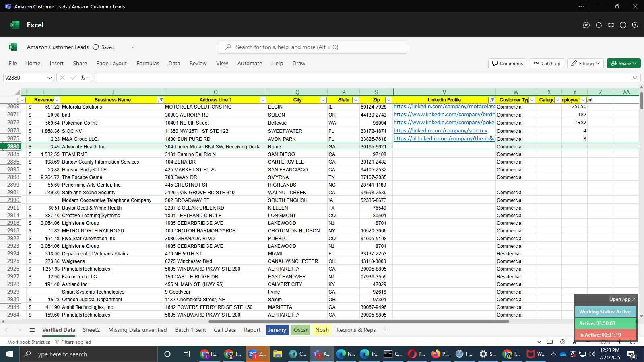Open workbook title dropdown chevron
This screenshot has height=362, width=644.
pyautogui.click(x=133, y=47)
